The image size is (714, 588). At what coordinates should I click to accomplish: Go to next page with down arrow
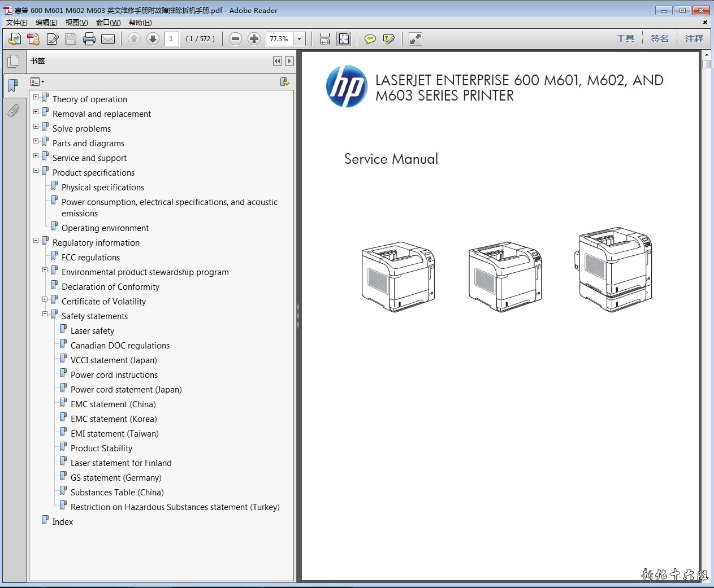click(x=153, y=39)
